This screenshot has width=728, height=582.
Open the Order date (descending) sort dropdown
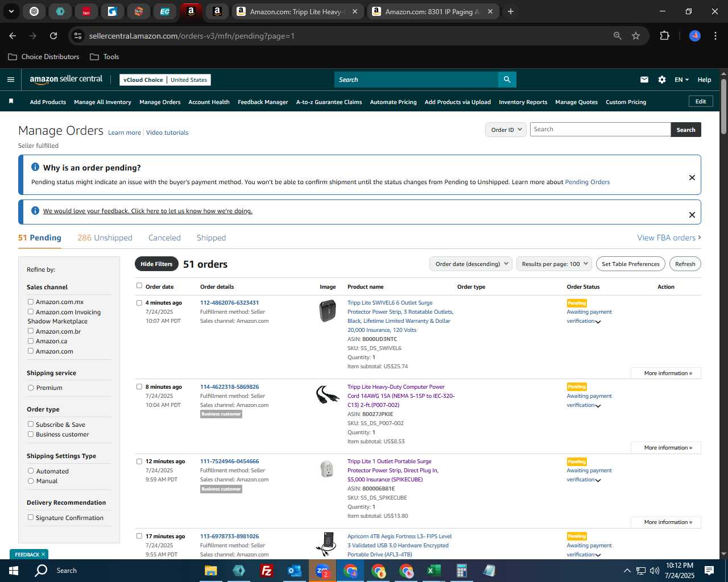point(471,264)
